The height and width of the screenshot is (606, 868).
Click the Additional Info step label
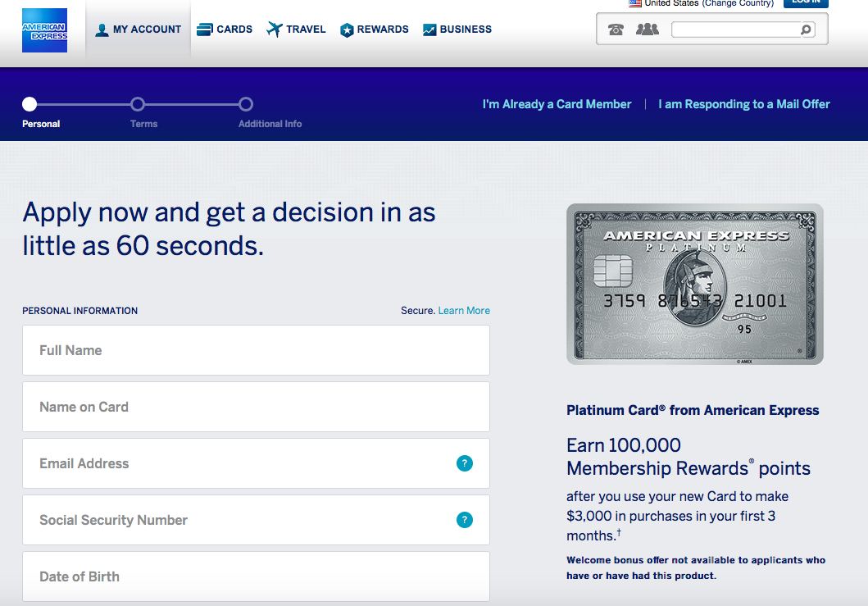pos(270,124)
